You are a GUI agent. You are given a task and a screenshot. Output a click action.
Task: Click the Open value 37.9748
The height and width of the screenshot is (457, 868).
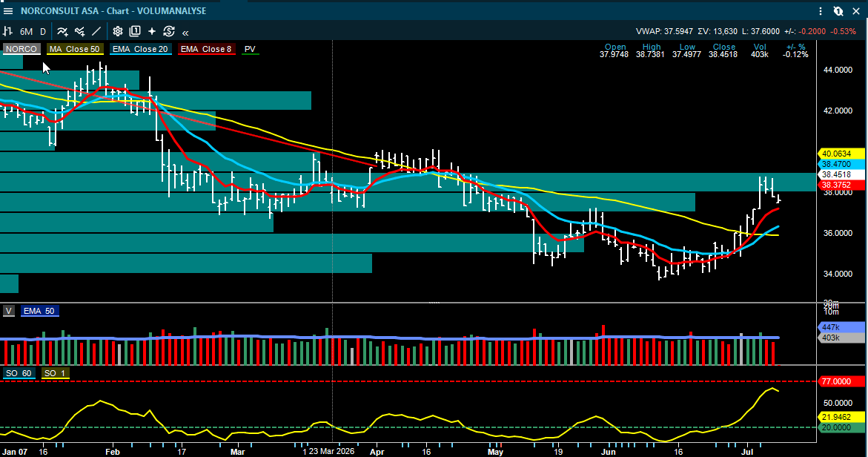point(614,54)
